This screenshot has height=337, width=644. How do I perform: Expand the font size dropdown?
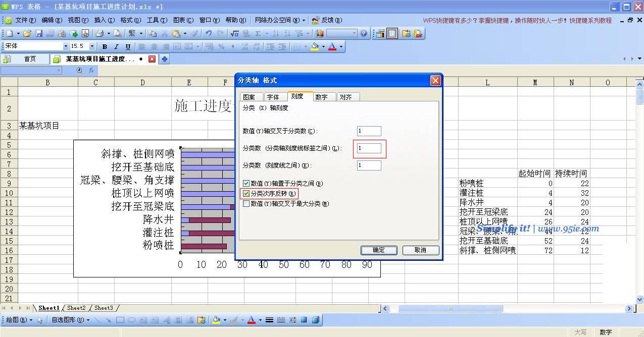pos(92,46)
